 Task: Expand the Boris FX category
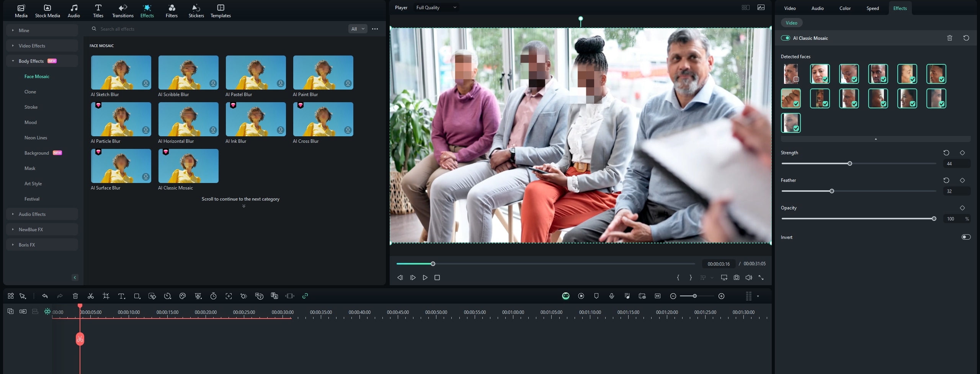(x=42, y=245)
